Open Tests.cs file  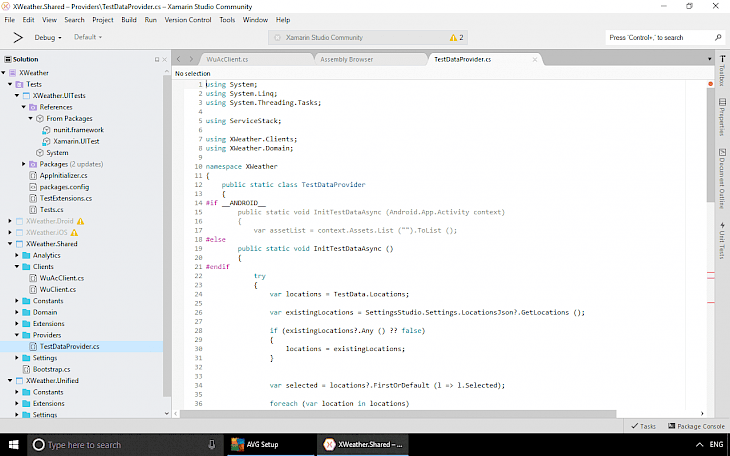point(51,210)
